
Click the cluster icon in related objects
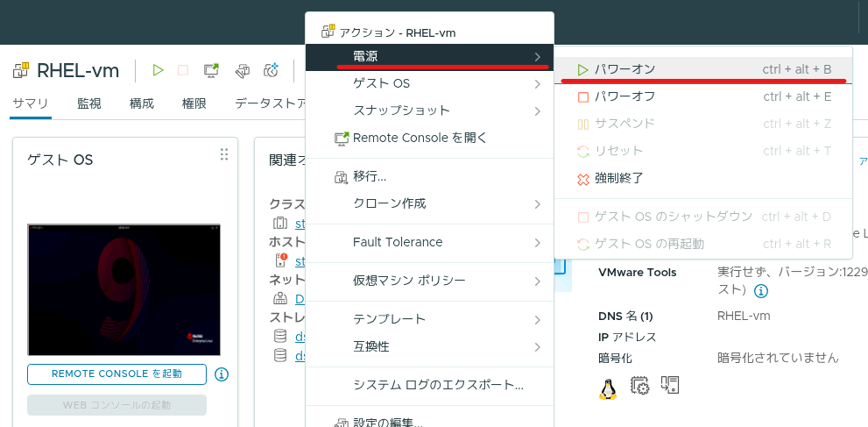click(280, 224)
